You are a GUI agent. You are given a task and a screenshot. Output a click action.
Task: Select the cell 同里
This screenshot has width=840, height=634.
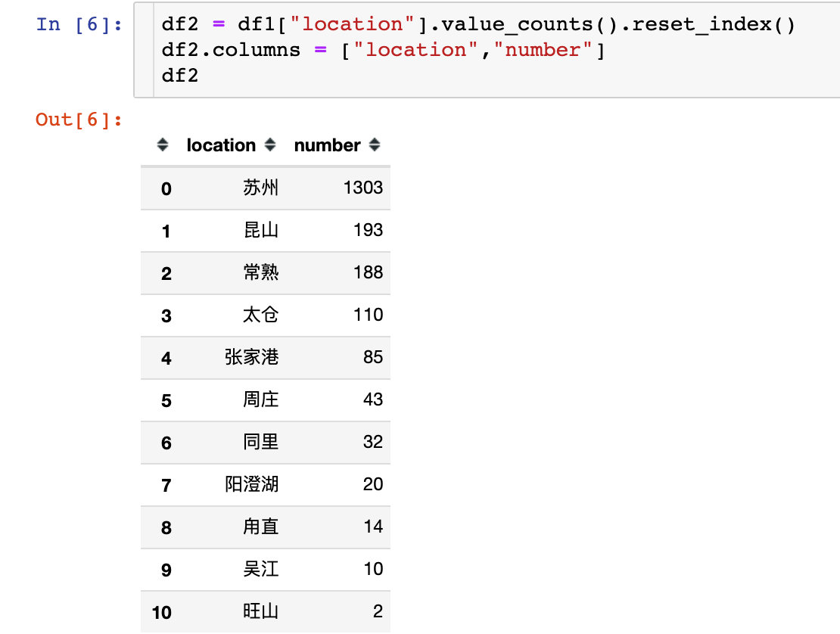[x=260, y=441]
